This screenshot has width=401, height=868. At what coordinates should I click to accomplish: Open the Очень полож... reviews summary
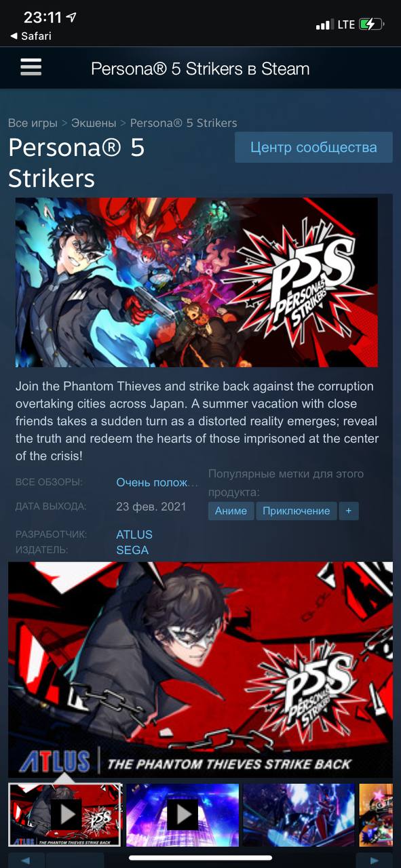[x=157, y=483]
